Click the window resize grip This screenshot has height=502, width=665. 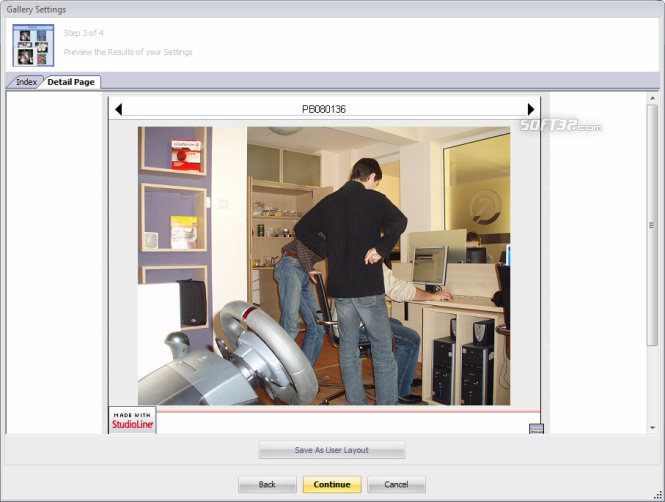tap(659, 496)
